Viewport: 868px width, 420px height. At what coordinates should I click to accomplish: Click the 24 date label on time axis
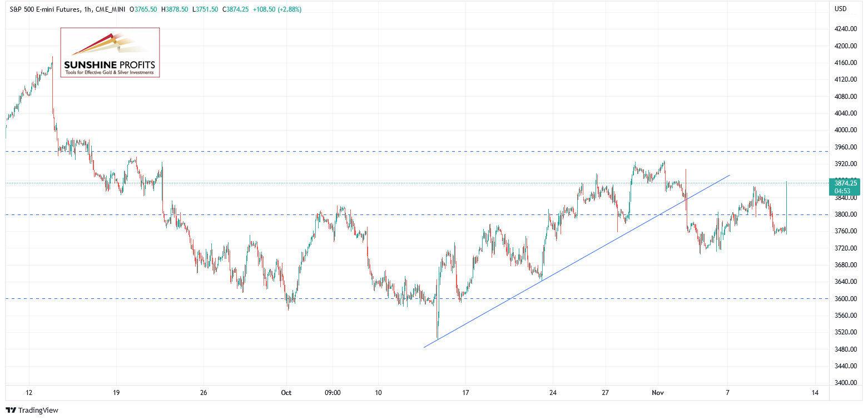pos(553,393)
